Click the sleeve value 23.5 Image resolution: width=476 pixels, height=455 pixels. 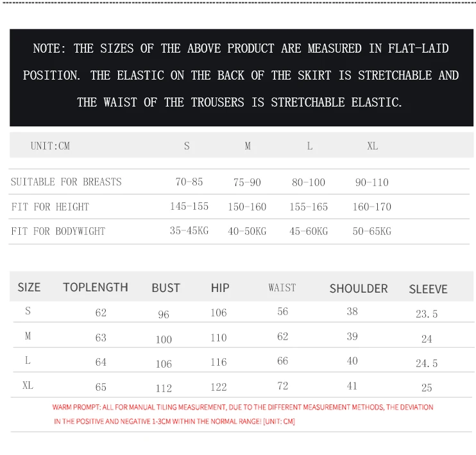coord(427,314)
